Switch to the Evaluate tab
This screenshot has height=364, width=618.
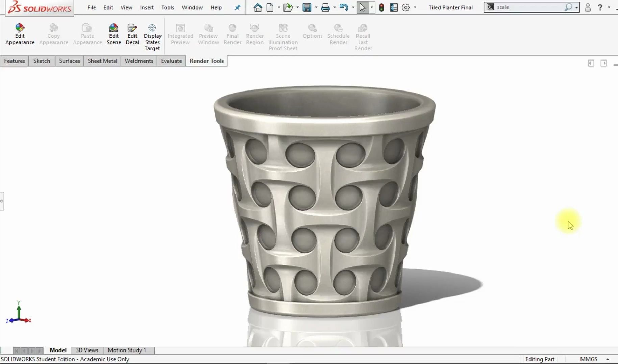171,61
